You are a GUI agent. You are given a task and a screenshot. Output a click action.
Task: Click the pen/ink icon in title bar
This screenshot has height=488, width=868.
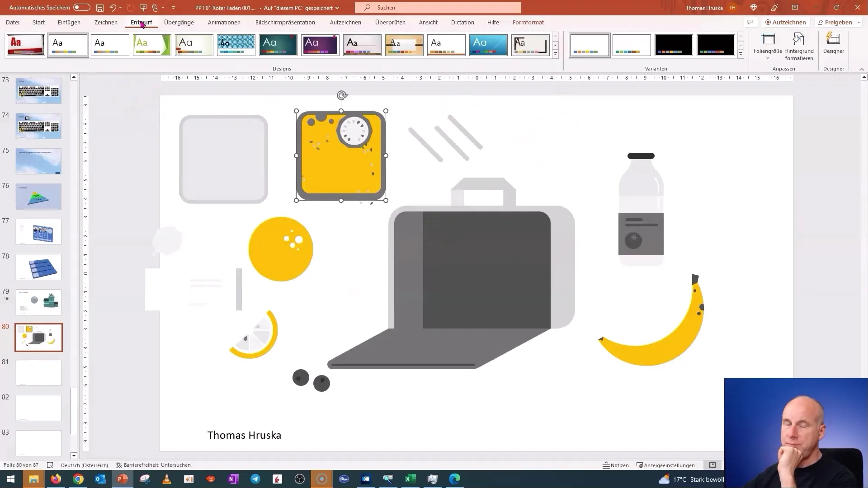coord(774,8)
